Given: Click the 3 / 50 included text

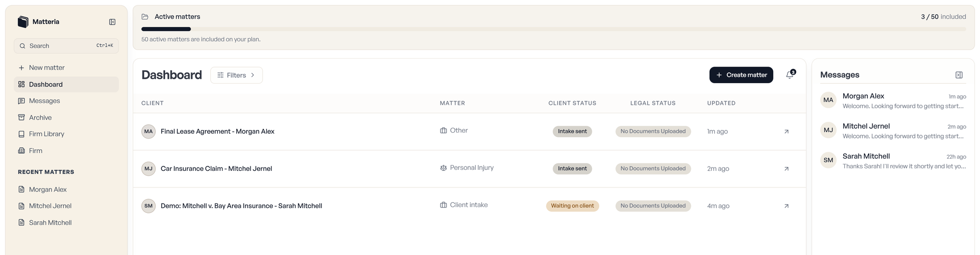Looking at the screenshot, I should [943, 17].
